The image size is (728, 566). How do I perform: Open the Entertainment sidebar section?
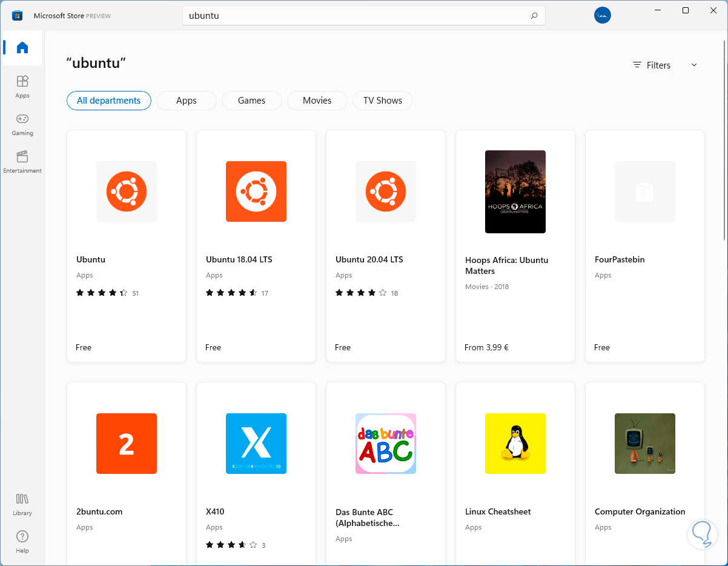point(22,161)
